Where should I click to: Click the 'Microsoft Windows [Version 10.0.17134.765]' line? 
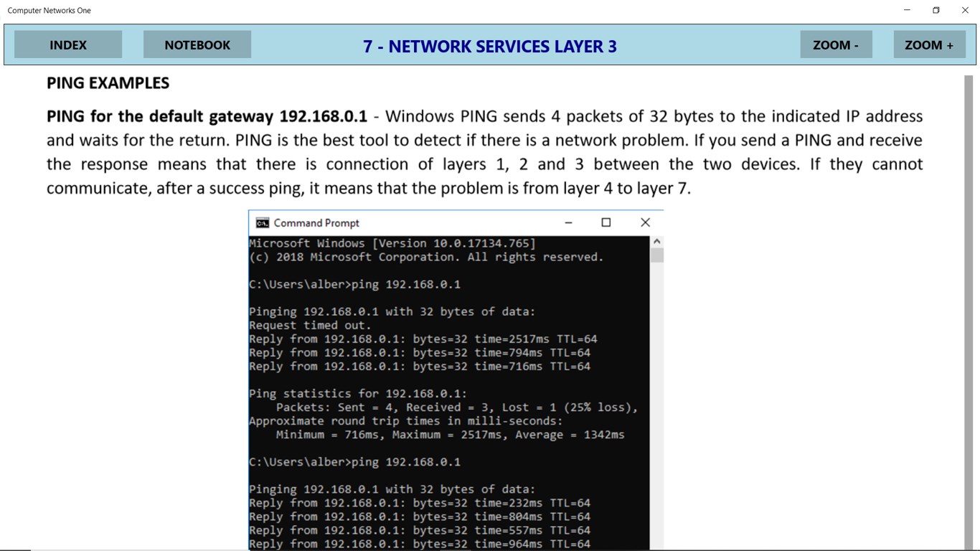coord(392,243)
